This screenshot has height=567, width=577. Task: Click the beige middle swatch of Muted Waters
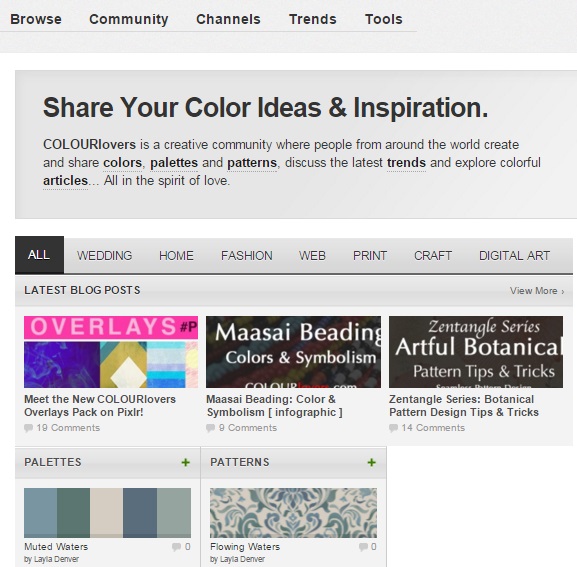[x=107, y=513]
